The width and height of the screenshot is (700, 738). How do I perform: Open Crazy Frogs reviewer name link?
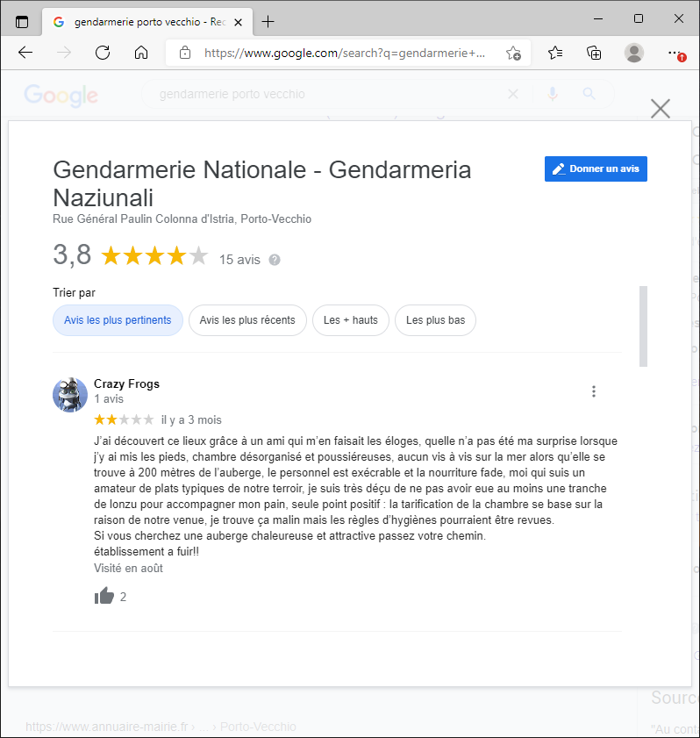pyautogui.click(x=126, y=384)
